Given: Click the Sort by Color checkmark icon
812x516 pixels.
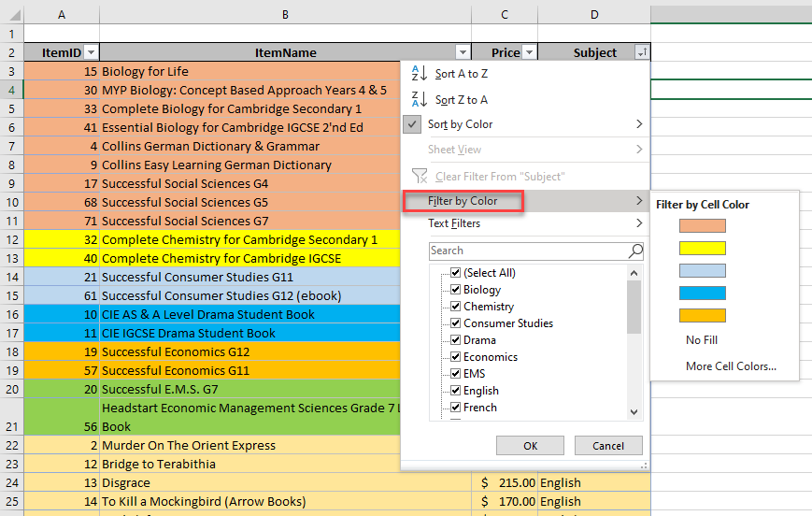Looking at the screenshot, I should tap(414, 124).
